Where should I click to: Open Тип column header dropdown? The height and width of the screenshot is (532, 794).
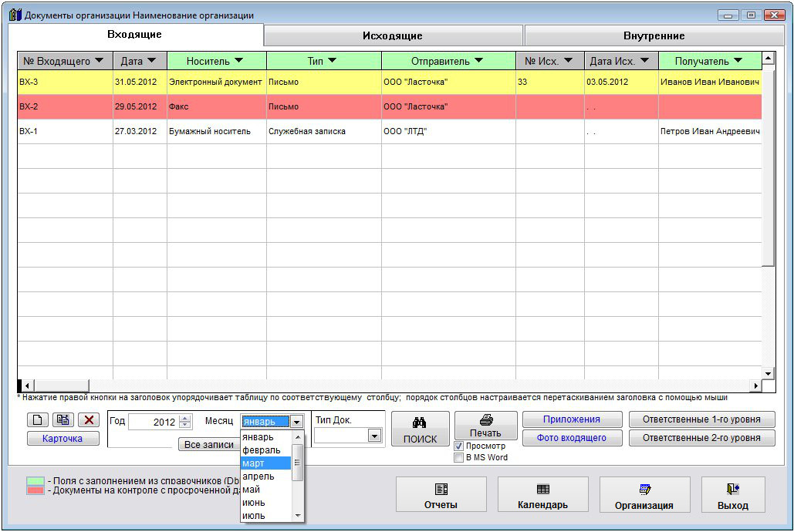click(332, 61)
